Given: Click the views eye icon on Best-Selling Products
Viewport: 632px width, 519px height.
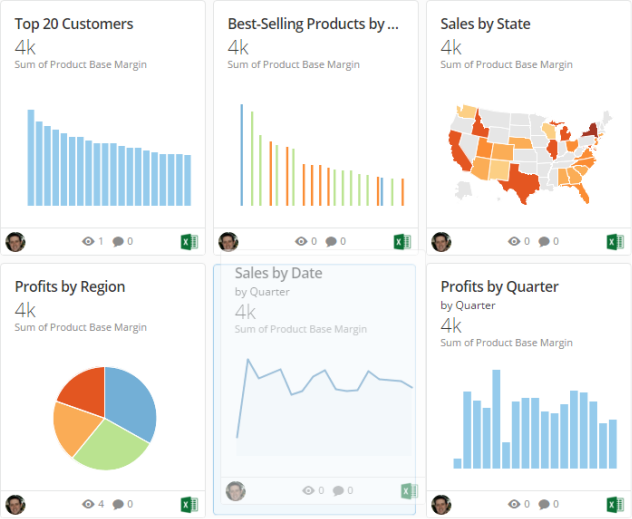Looking at the screenshot, I should point(301,241).
